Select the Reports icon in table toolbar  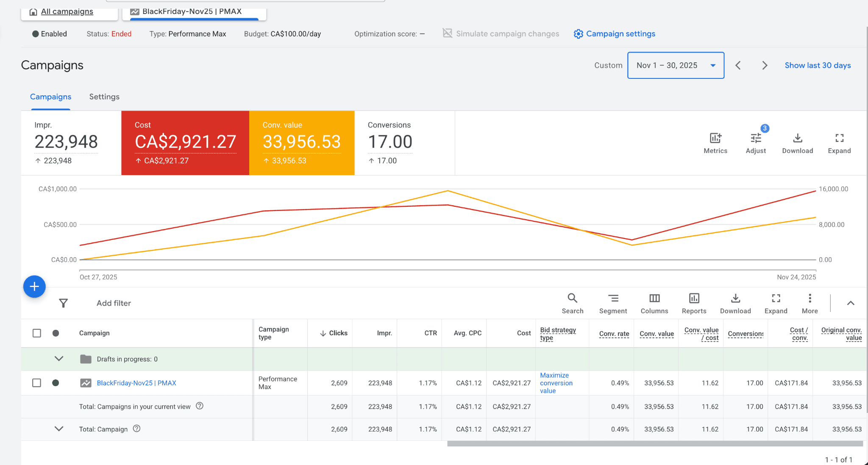693,298
